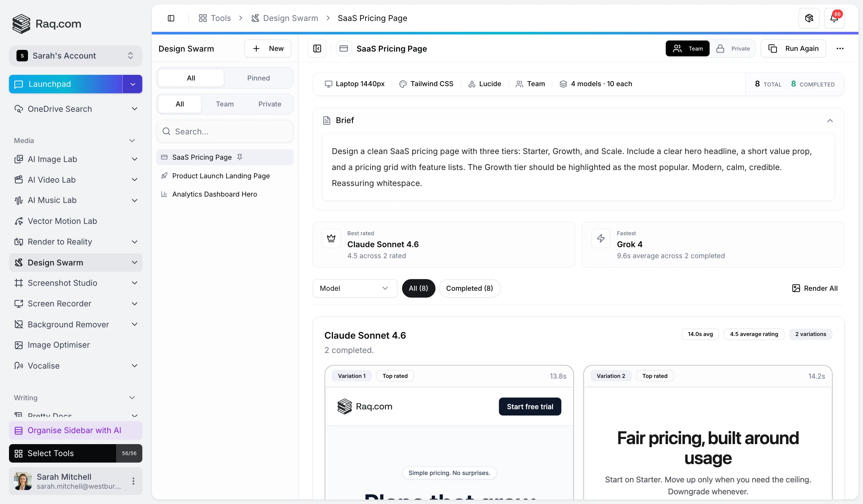Open the Sarah's Account switcher
The width and height of the screenshot is (863, 504).
tap(75, 56)
